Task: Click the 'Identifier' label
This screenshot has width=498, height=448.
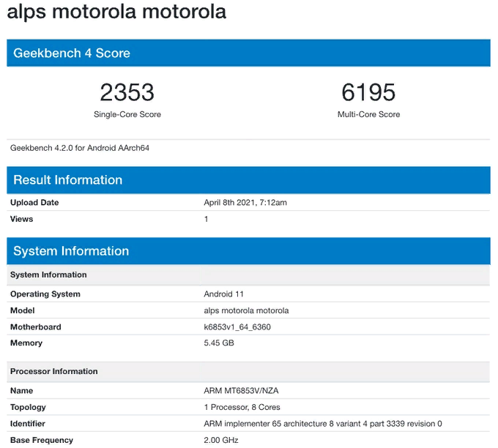Action: click(x=28, y=424)
